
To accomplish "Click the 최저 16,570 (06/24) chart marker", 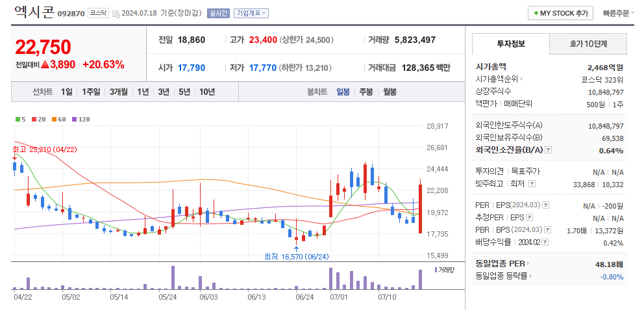I will pyautogui.click(x=297, y=257).
